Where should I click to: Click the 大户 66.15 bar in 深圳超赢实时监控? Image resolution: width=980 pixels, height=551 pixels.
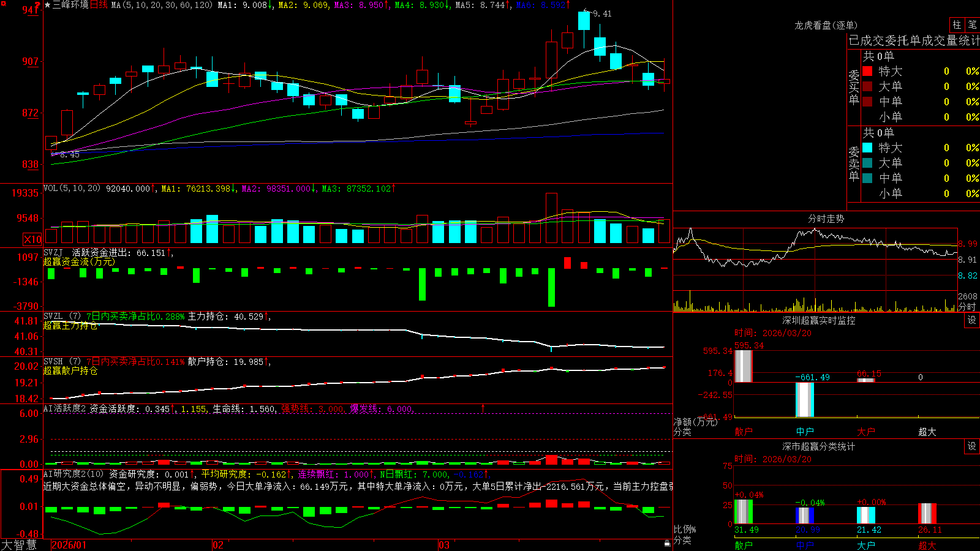click(x=865, y=380)
